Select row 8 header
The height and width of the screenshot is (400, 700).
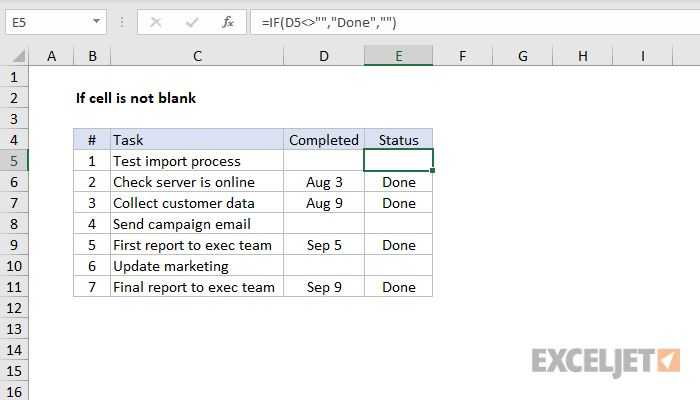[14, 224]
